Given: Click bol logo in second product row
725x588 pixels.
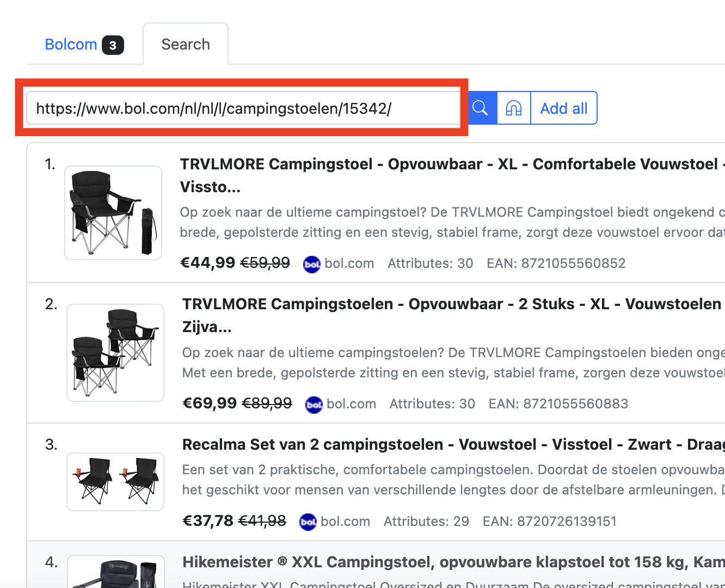Looking at the screenshot, I should tap(314, 405).
